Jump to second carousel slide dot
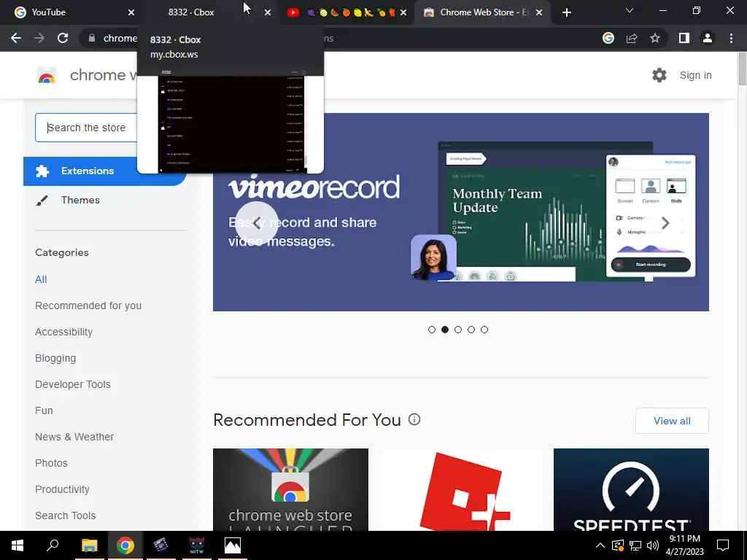Screen dimensions: 747x560 [x=445, y=330]
